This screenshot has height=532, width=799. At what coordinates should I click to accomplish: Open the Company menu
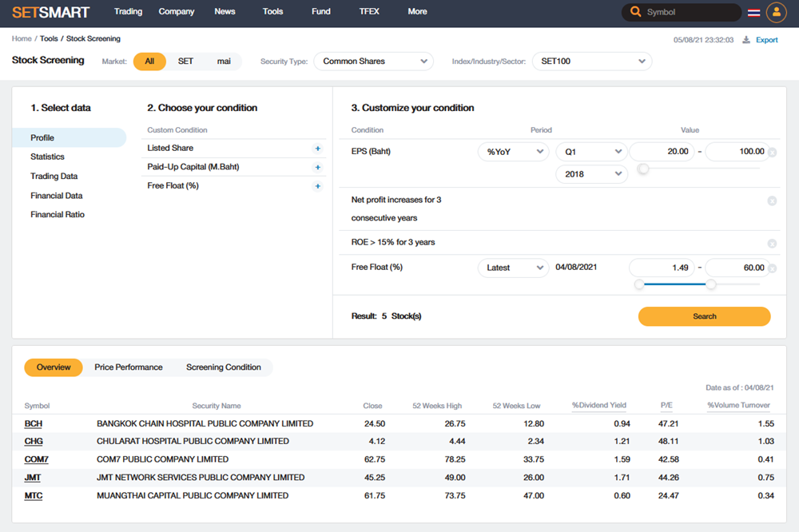pyautogui.click(x=177, y=11)
